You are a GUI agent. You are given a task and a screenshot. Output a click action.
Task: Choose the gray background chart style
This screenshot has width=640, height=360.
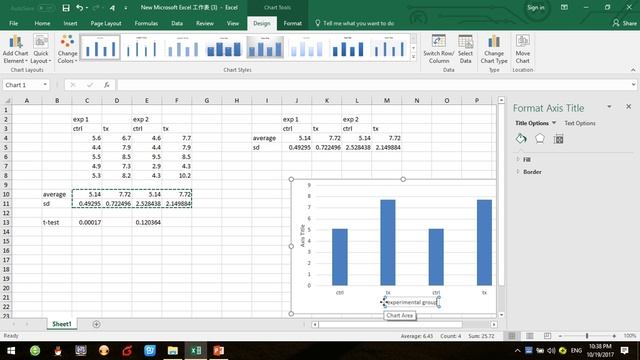click(265, 47)
